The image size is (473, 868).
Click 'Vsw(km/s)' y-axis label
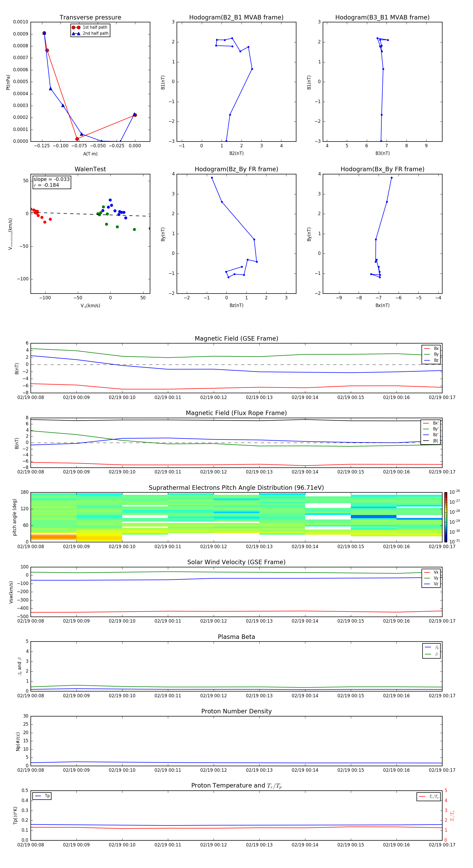[x=11, y=592]
